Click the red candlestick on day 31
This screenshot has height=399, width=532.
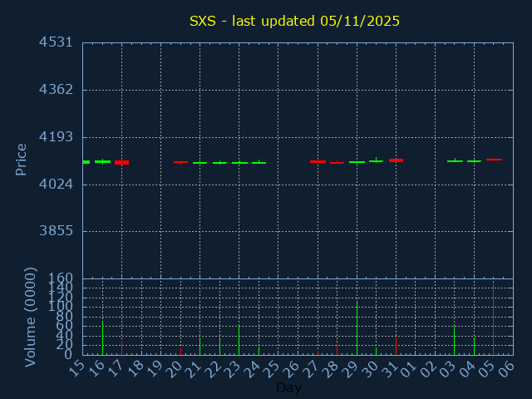point(396,160)
